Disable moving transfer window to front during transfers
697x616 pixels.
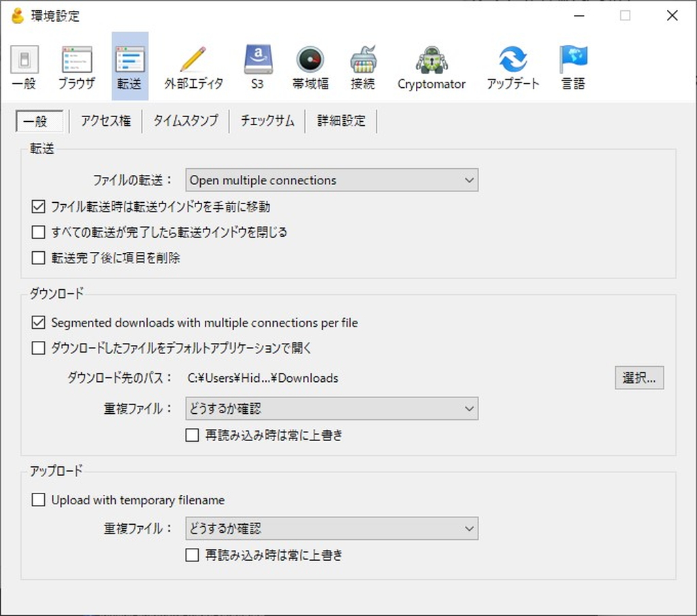click(39, 206)
